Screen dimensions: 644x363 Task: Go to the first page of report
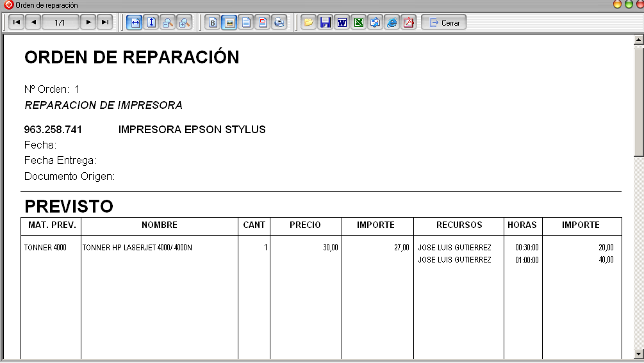(x=17, y=22)
